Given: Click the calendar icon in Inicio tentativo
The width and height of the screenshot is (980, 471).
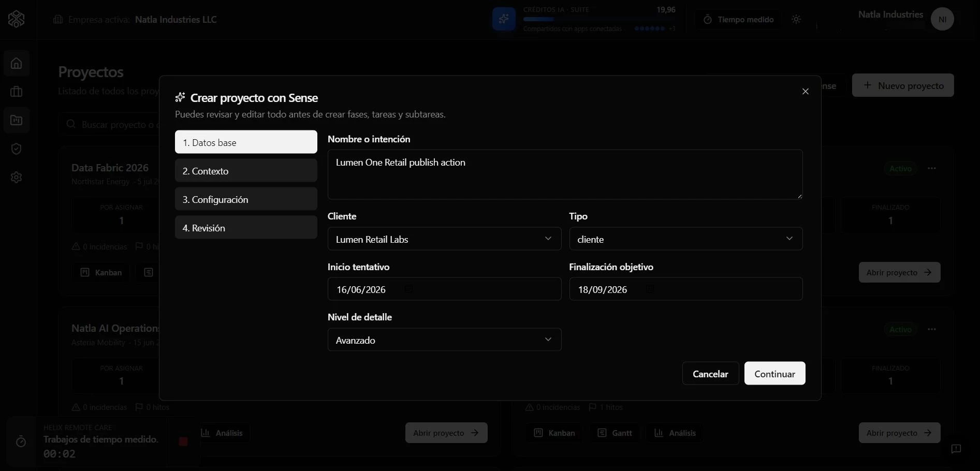Looking at the screenshot, I should 408,289.
